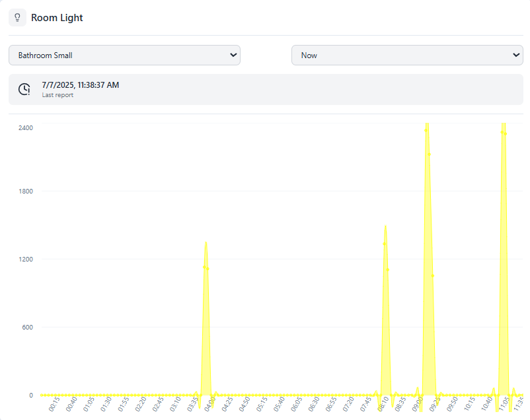530x420 pixels.
Task: Click the clock icon beside Last report
Action: pyautogui.click(x=24, y=89)
